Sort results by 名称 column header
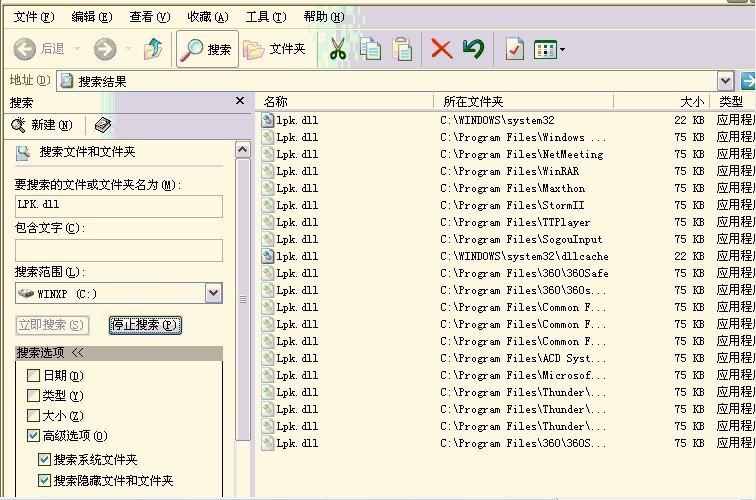Viewport: 756px width, 500px height. pos(344,102)
